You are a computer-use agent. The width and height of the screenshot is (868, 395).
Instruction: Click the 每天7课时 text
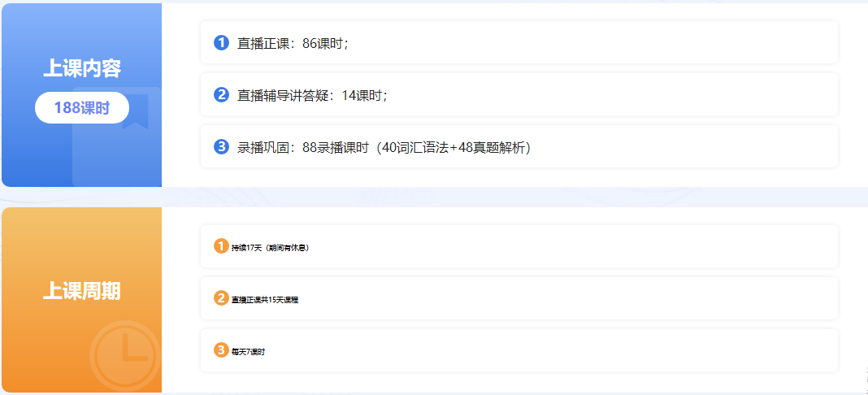point(249,352)
